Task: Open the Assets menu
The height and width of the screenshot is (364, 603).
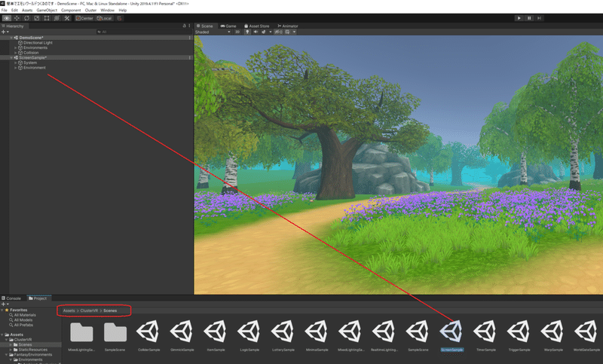Action: 27,11
